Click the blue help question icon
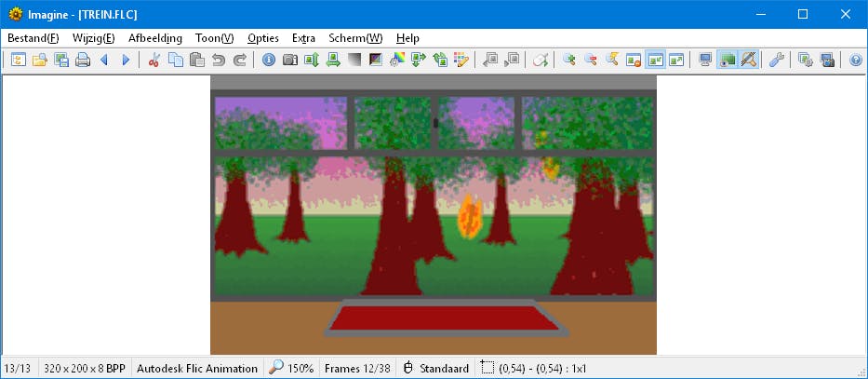 856,60
